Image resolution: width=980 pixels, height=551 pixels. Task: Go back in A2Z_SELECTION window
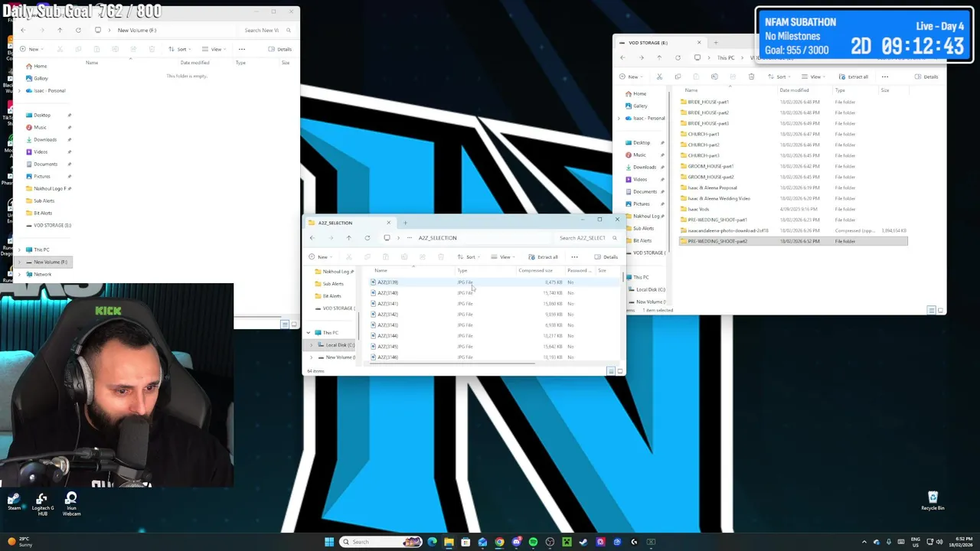[312, 238]
